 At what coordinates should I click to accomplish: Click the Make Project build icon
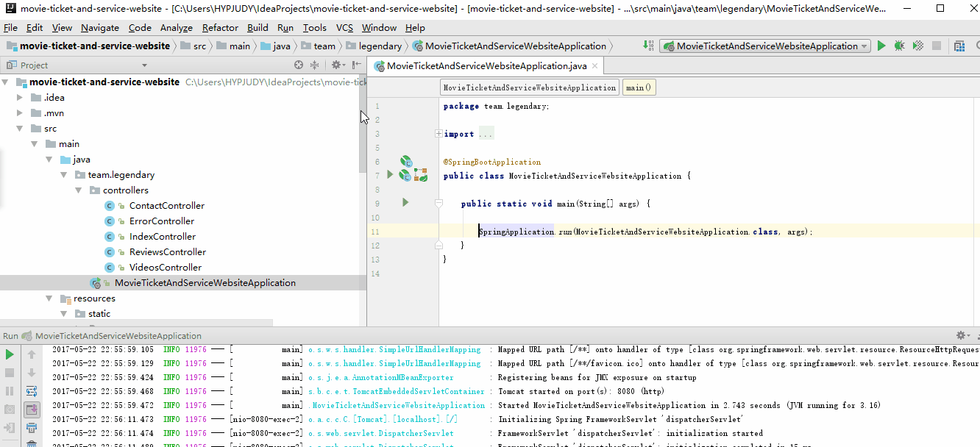point(648,46)
